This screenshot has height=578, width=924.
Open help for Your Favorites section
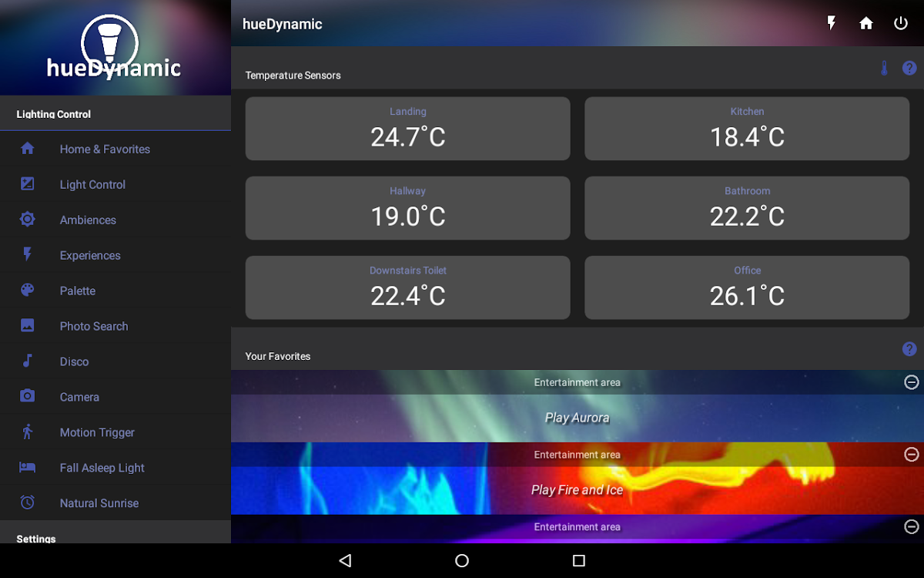click(x=909, y=349)
